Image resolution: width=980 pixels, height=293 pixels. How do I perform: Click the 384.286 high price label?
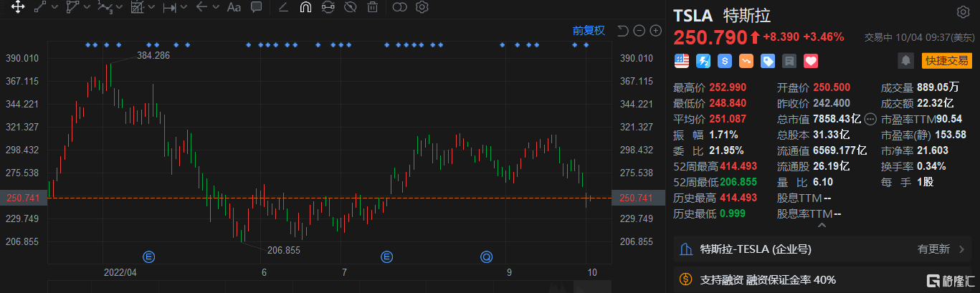pyautogui.click(x=153, y=55)
